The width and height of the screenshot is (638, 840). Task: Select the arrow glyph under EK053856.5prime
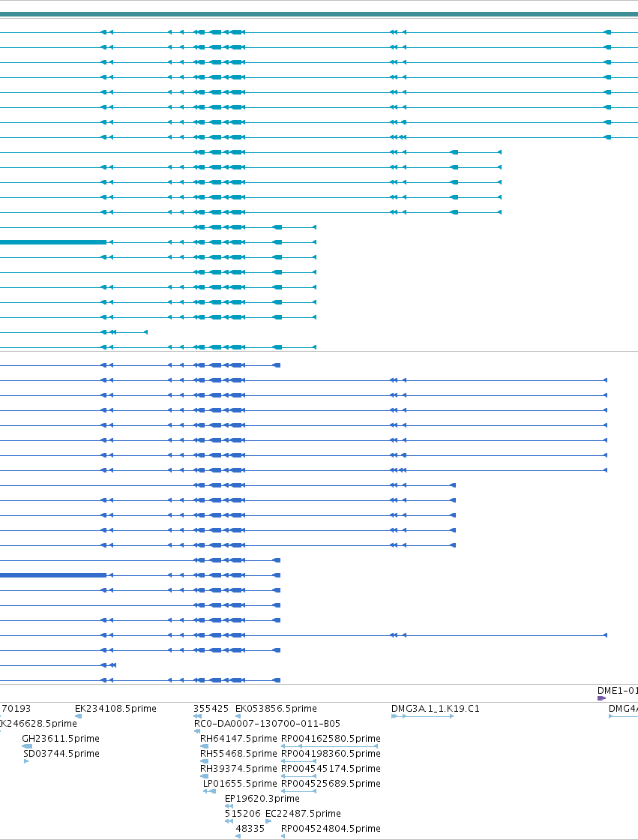pyautogui.click(x=238, y=716)
